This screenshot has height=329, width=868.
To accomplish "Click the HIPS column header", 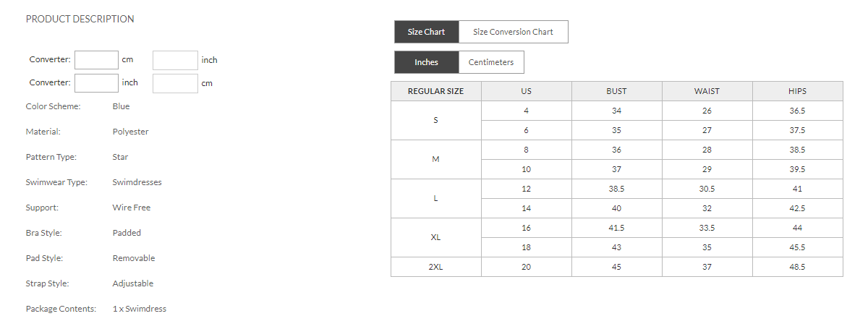I will point(797,91).
